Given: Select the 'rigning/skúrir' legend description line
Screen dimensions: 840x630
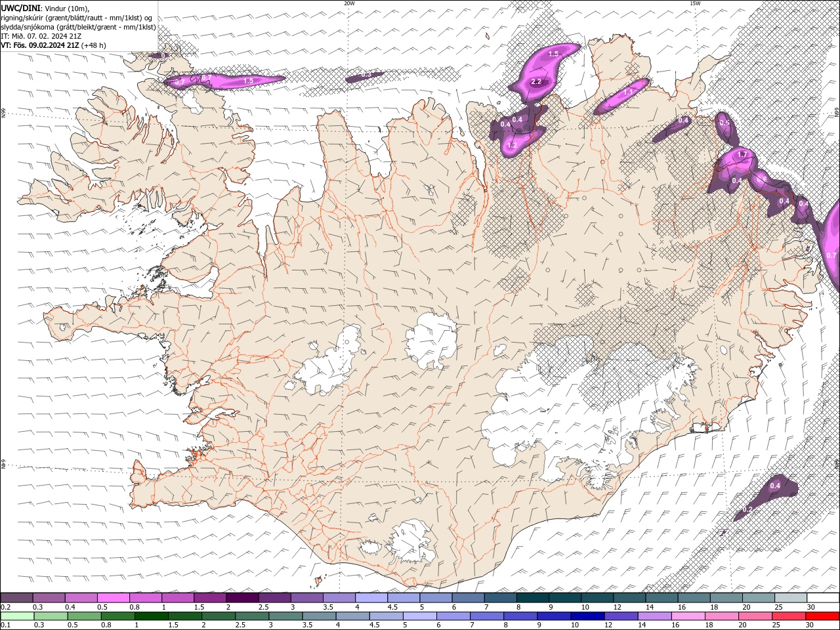Looking at the screenshot, I should click(76, 17).
